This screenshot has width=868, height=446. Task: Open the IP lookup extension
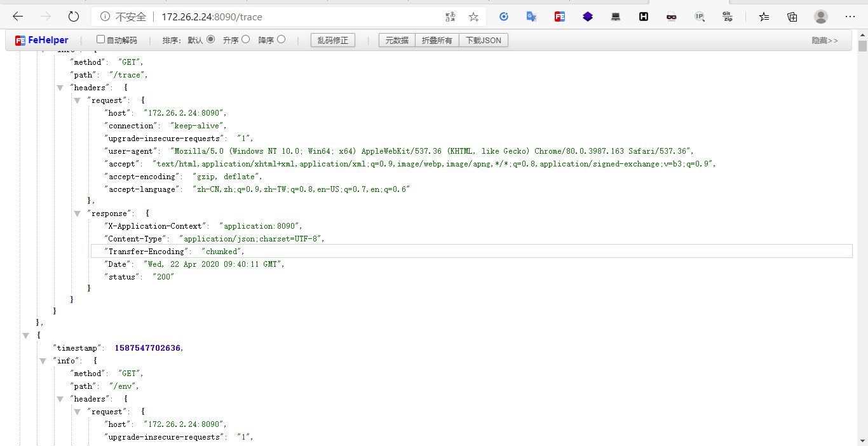point(700,17)
